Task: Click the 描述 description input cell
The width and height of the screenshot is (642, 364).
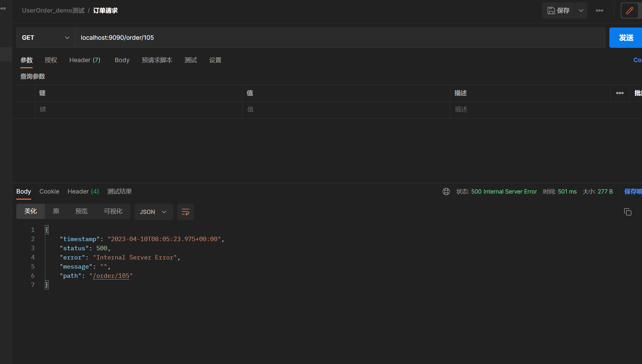Action: pyautogui.click(x=546, y=109)
